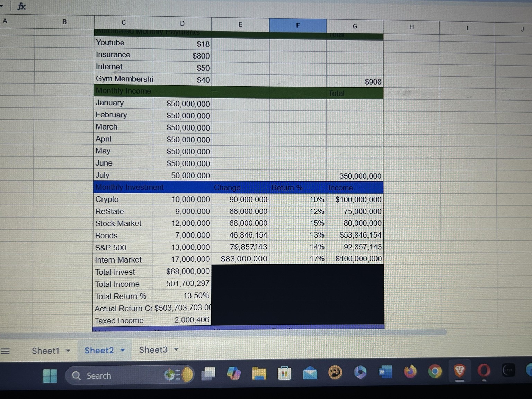The image size is (532, 399).
Task: Open the Sheet3 tab options arrow
Action: click(176, 349)
